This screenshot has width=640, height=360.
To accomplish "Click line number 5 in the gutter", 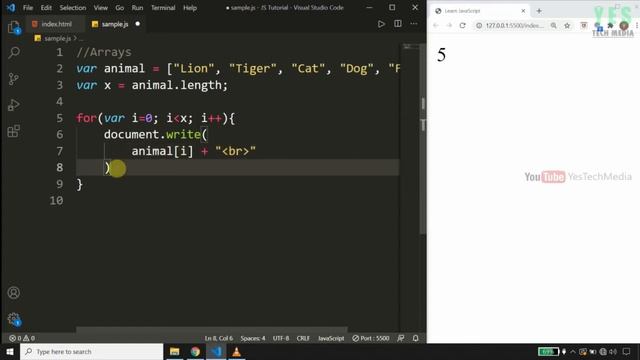I will [60, 118].
